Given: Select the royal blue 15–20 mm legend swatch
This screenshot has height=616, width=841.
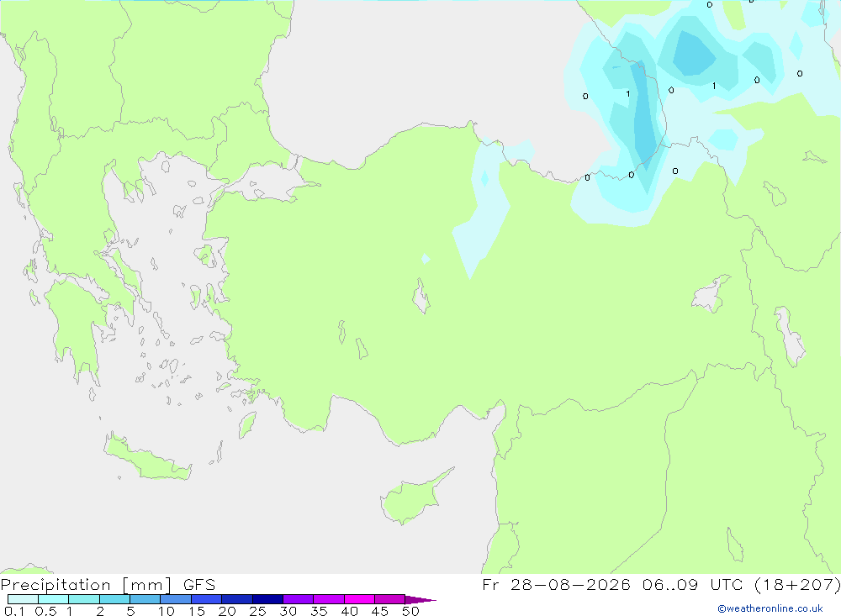Looking at the screenshot, I should tap(207, 599).
